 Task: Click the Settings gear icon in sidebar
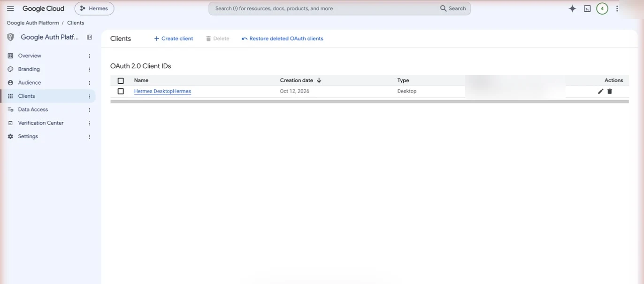pos(10,136)
